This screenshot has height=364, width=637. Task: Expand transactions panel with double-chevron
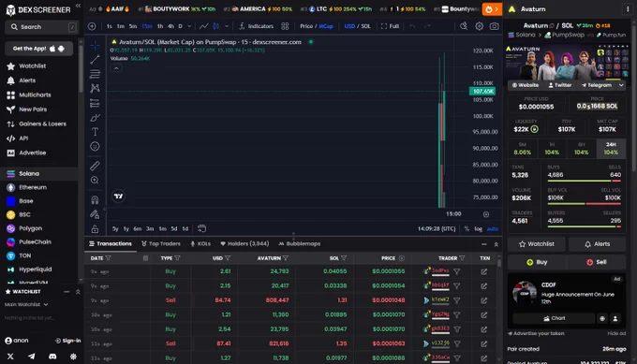496,244
